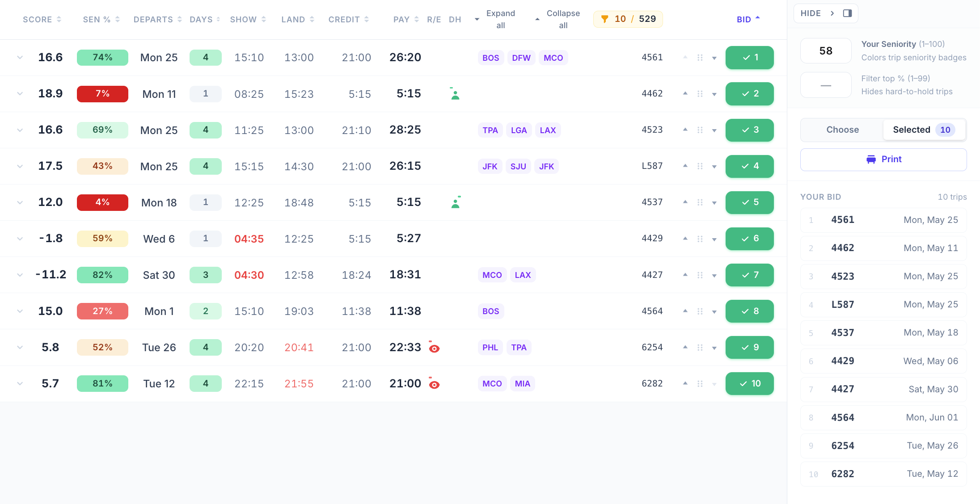The width and height of the screenshot is (980, 504).
Task: Click the move-up arrow for trip 6282
Action: [x=685, y=383]
